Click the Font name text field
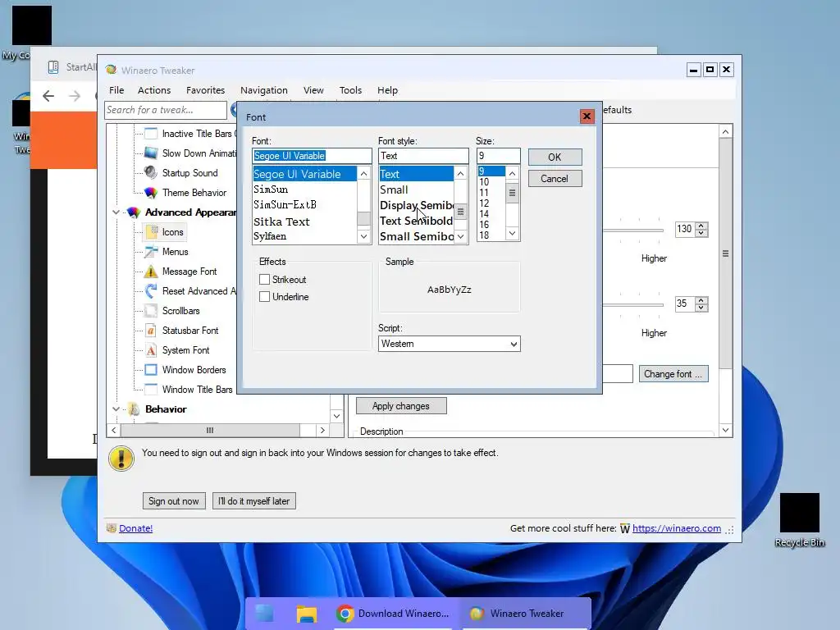840x630 pixels. [x=312, y=156]
